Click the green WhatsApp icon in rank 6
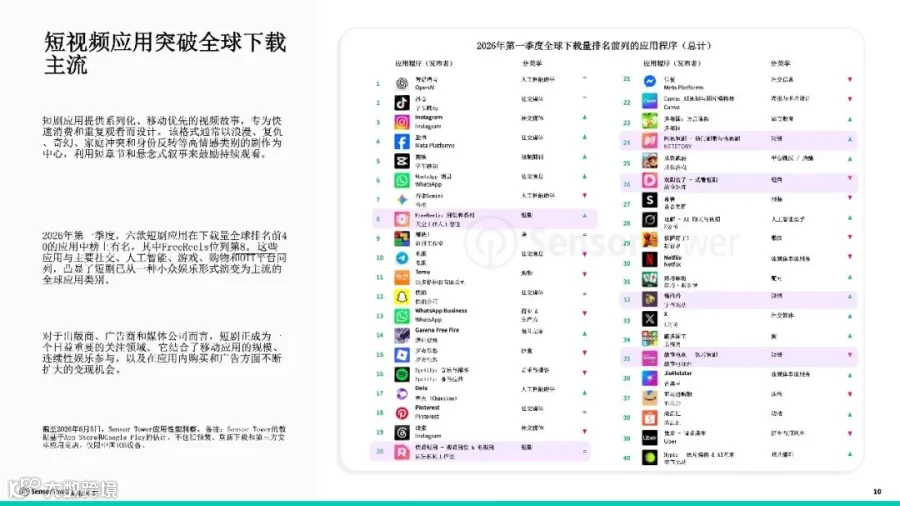The height and width of the screenshot is (506, 900). (x=402, y=180)
